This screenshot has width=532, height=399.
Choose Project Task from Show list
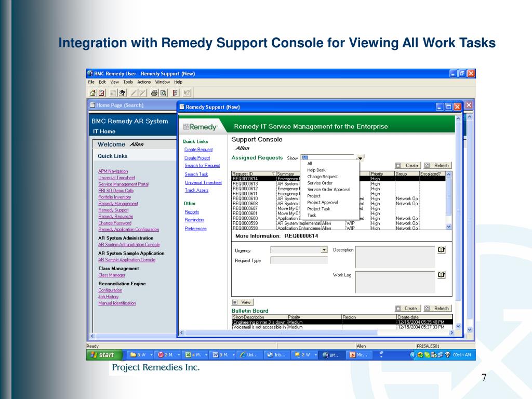click(x=318, y=209)
